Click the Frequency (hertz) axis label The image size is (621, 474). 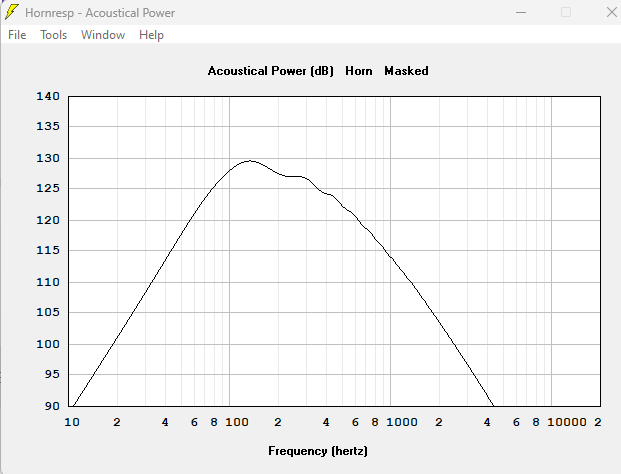(318, 451)
